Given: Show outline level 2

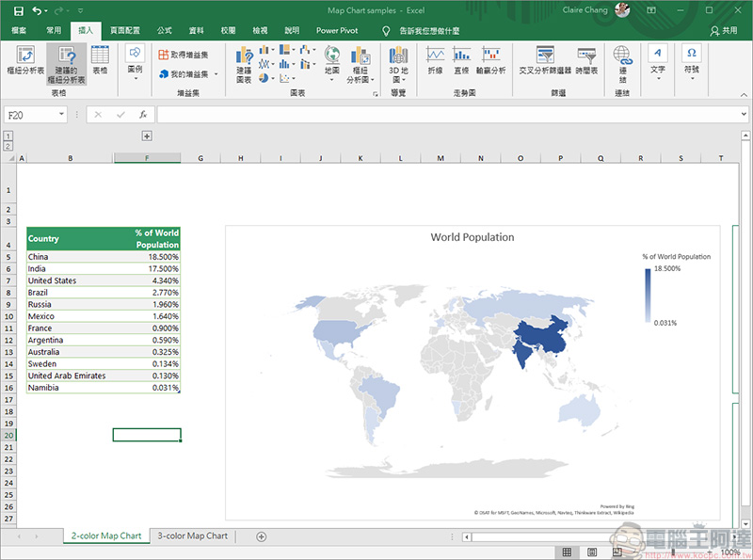Looking at the screenshot, I should click(x=8, y=146).
